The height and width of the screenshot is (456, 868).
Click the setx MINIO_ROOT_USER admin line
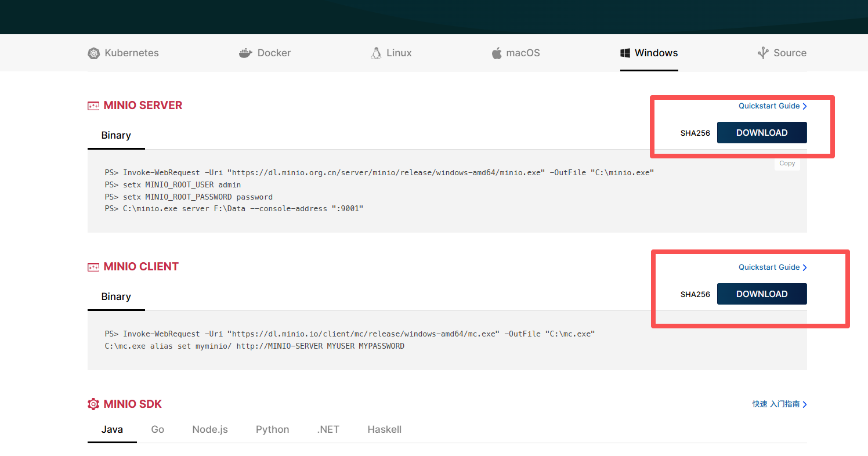[x=173, y=185]
